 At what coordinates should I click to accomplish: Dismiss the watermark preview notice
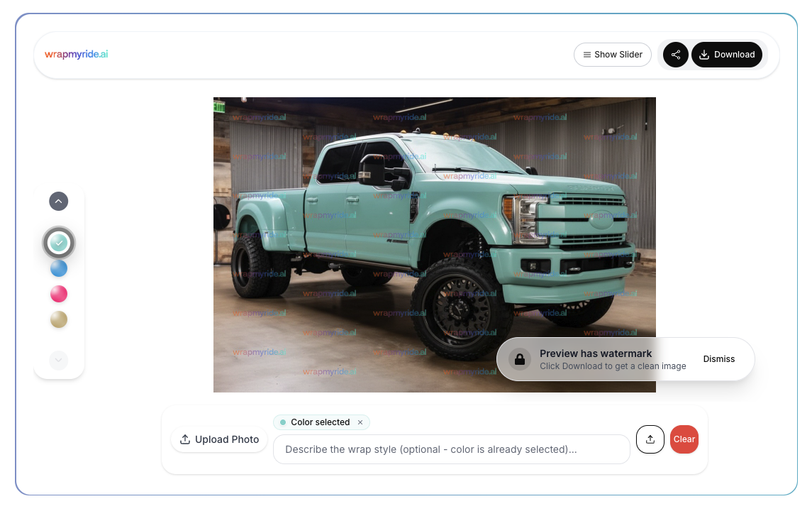coord(718,358)
